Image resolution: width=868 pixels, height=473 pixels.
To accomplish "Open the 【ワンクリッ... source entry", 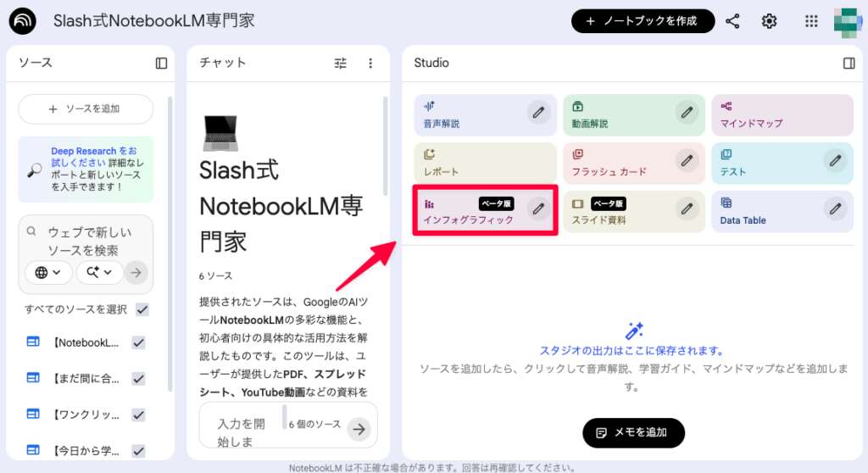I will pos(86,415).
